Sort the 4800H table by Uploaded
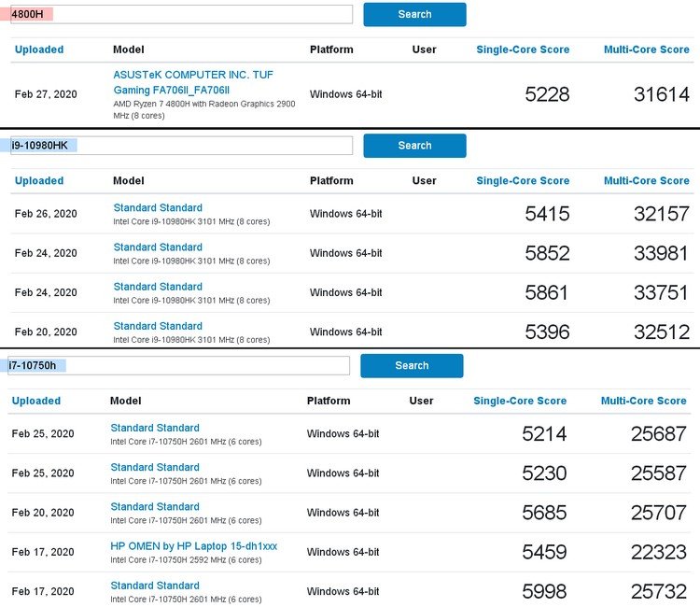This screenshot has height=607, width=700. point(39,49)
